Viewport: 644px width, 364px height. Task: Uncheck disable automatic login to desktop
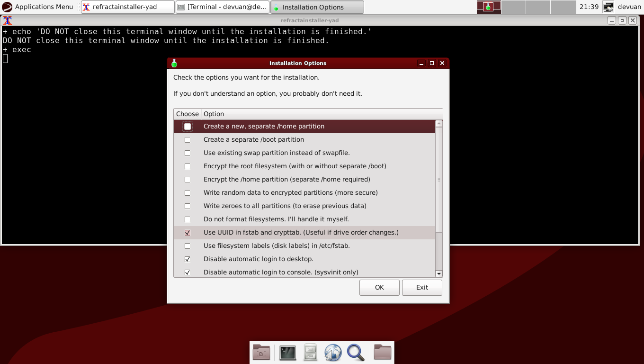point(188,259)
